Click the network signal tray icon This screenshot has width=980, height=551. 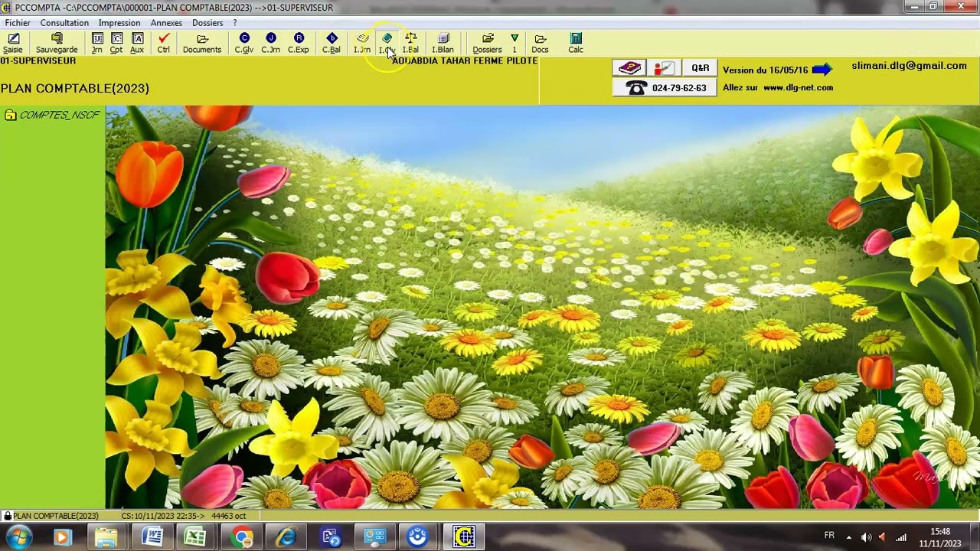(901, 537)
